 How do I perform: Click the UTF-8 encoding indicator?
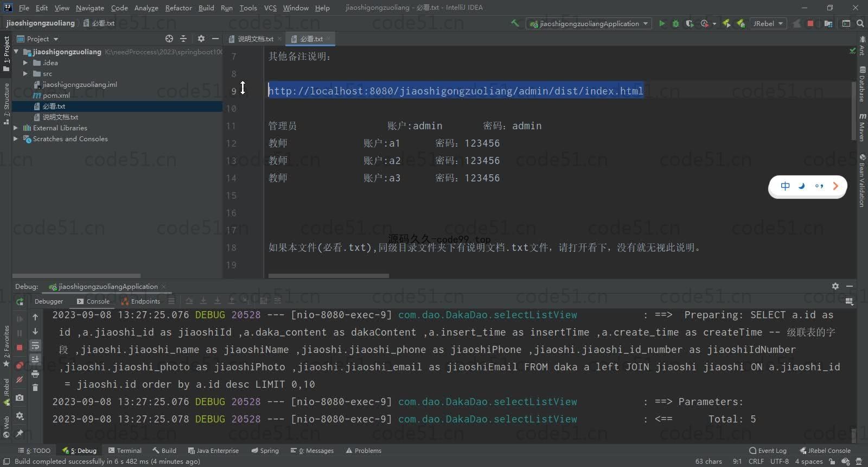780,461
